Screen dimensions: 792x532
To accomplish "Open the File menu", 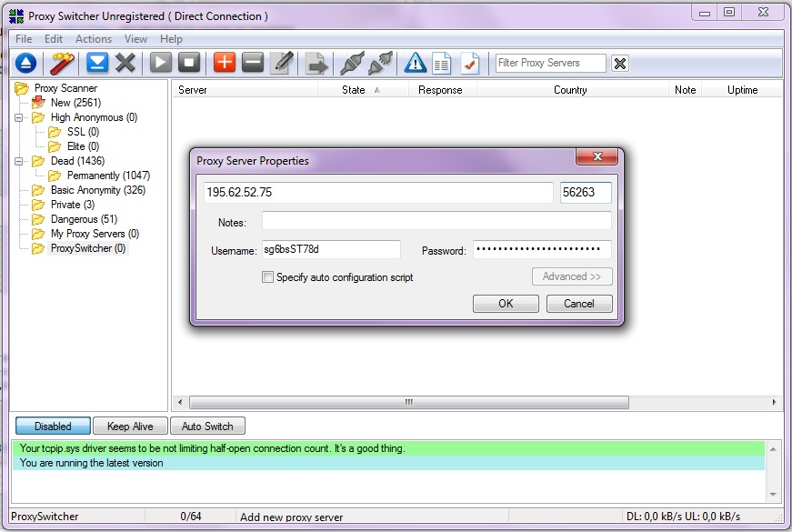I will click(x=24, y=39).
